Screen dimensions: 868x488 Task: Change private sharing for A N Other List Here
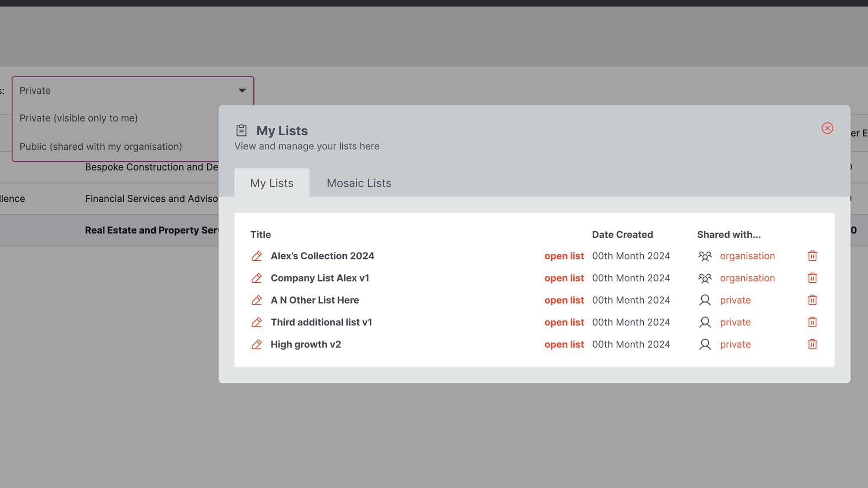(735, 300)
